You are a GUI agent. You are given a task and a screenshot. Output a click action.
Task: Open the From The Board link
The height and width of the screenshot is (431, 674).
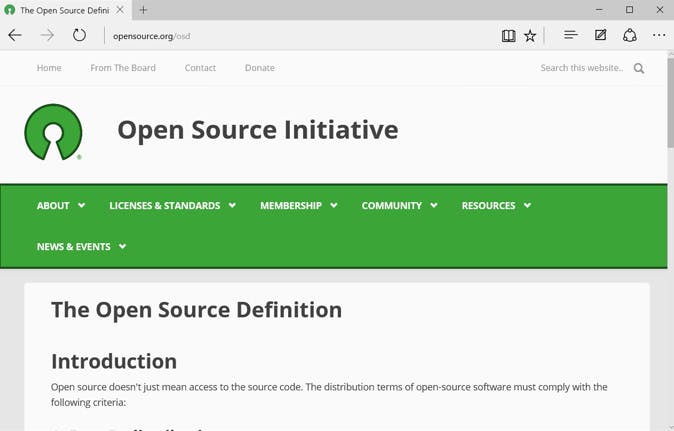[x=123, y=68]
